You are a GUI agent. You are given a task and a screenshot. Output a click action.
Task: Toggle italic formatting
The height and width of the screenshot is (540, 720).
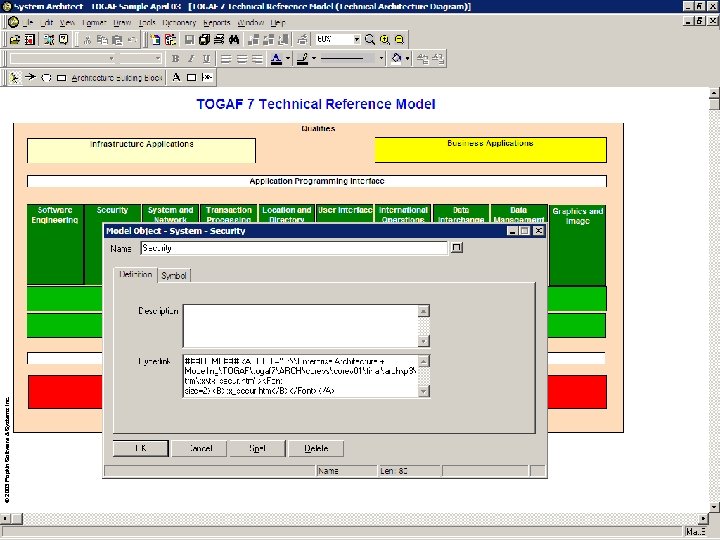191,59
